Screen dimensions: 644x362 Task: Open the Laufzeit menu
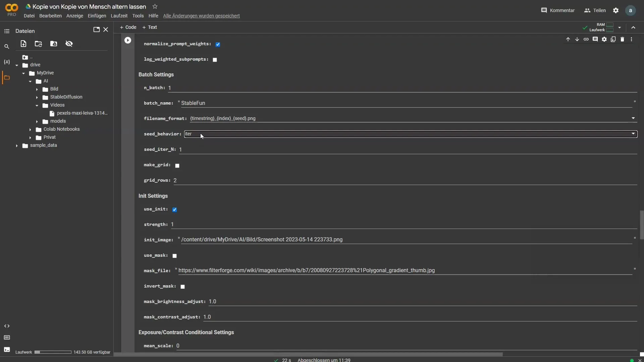point(119,16)
